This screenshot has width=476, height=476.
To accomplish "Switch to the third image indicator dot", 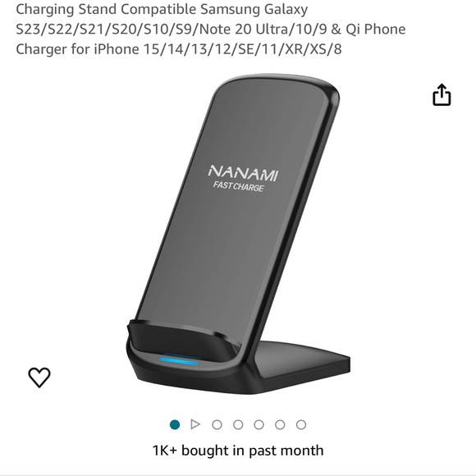I will point(217,424).
